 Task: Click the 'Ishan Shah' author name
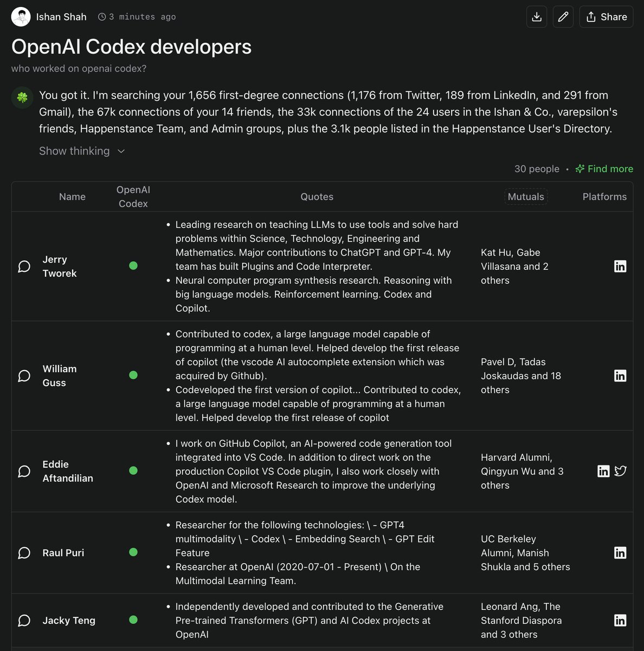(x=61, y=17)
